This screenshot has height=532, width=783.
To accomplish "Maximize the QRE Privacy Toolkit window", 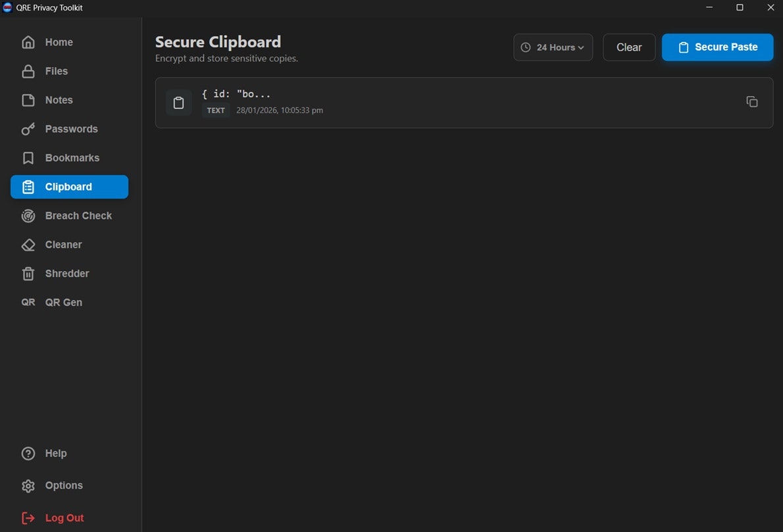I will [x=740, y=7].
